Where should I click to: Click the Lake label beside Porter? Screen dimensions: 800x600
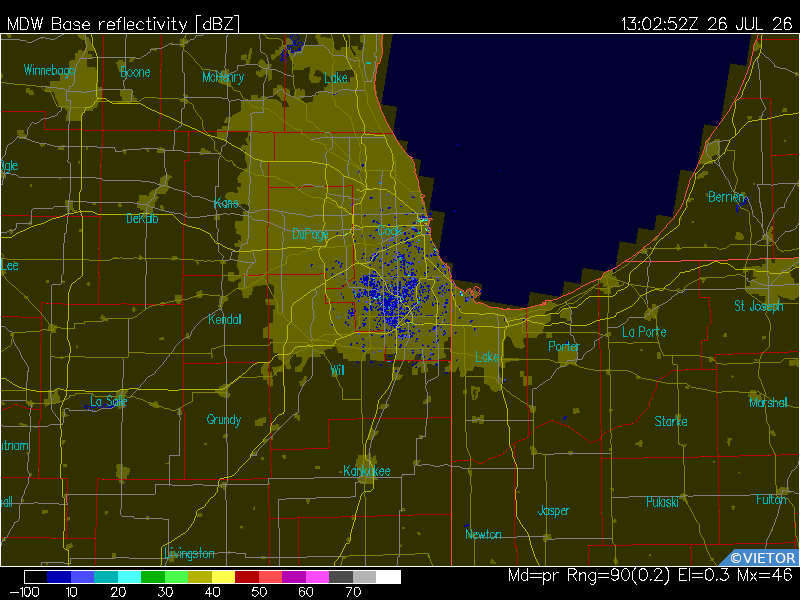tap(487, 357)
